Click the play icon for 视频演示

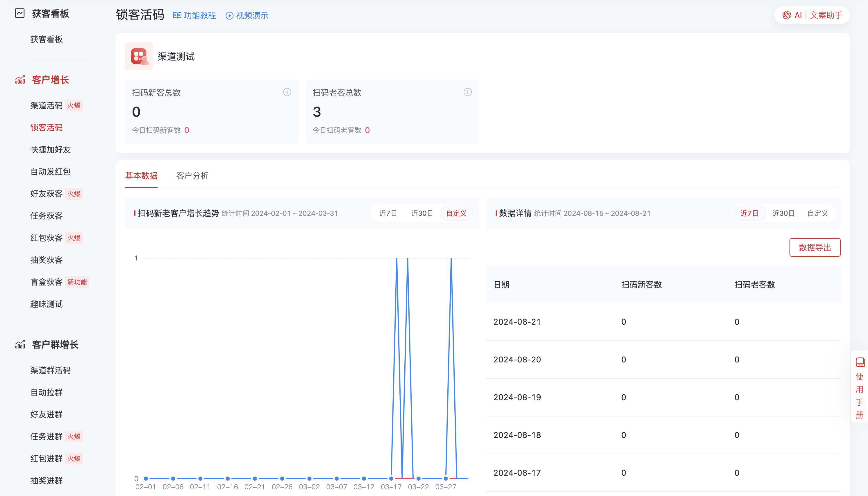pos(229,15)
